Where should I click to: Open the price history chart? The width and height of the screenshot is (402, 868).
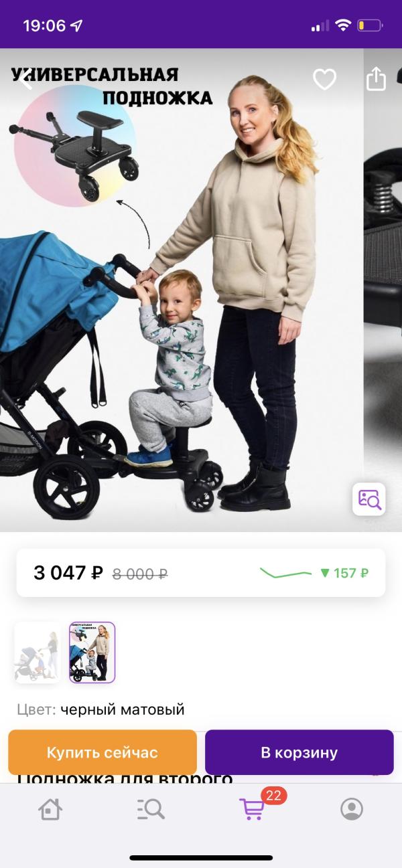[x=286, y=573]
